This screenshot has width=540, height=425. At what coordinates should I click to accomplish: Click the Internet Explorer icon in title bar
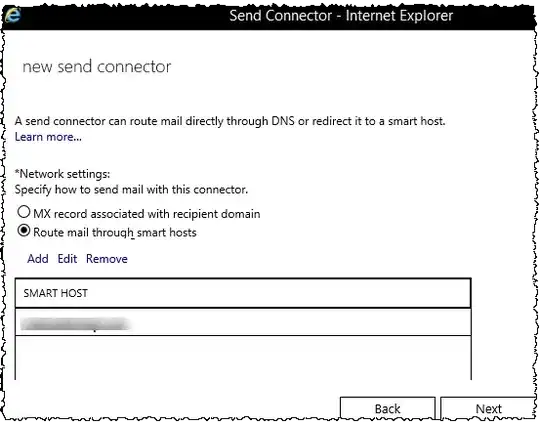[x=13, y=15]
